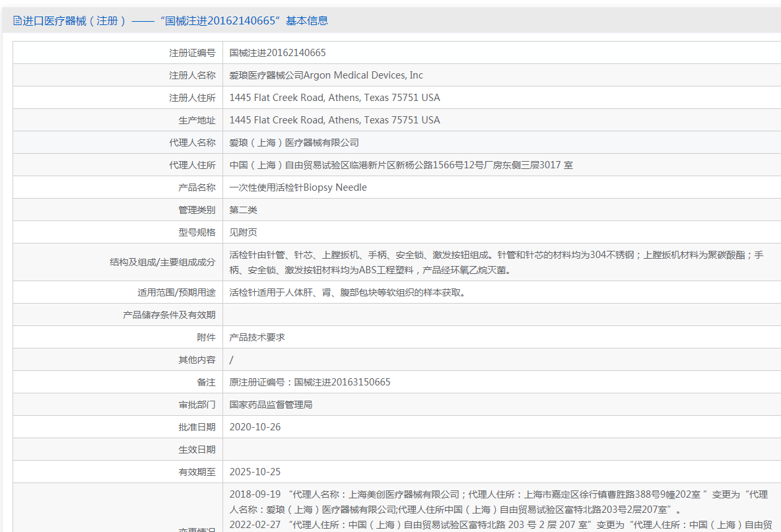Screen dimensions: 781x532
Task: Click the 代理人名称 value 爱琅（上海）医疗器械有限公司
Action: [x=294, y=143]
